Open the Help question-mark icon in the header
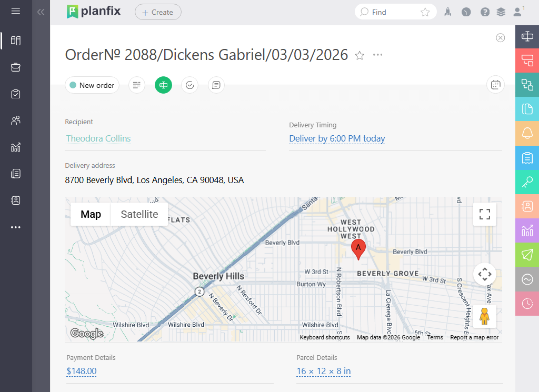Screen dimensions: 539x392 coord(485,11)
